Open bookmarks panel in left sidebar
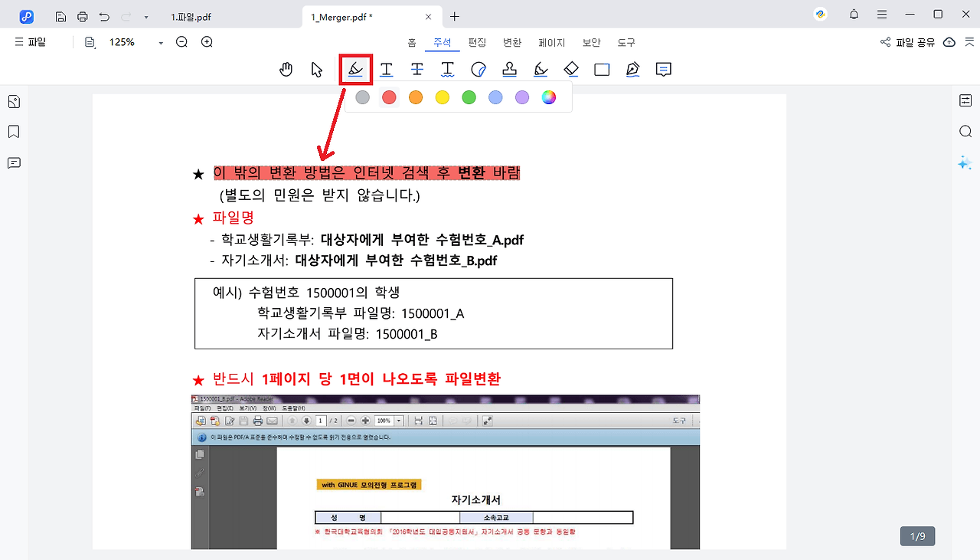This screenshot has height=560, width=980. (x=14, y=132)
